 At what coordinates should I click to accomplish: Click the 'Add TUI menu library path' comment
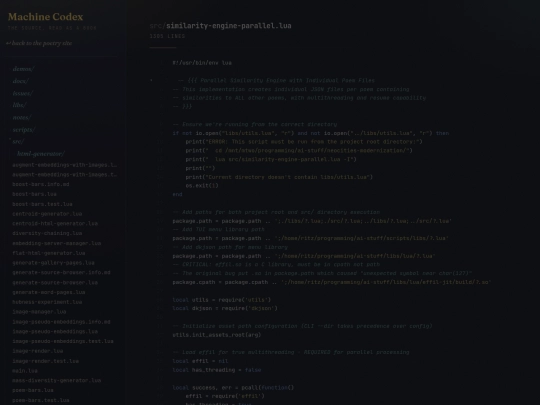click(x=219, y=229)
